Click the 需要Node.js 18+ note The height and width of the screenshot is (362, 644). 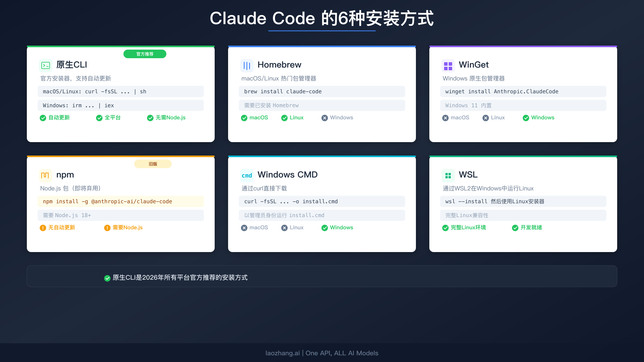coord(120,215)
